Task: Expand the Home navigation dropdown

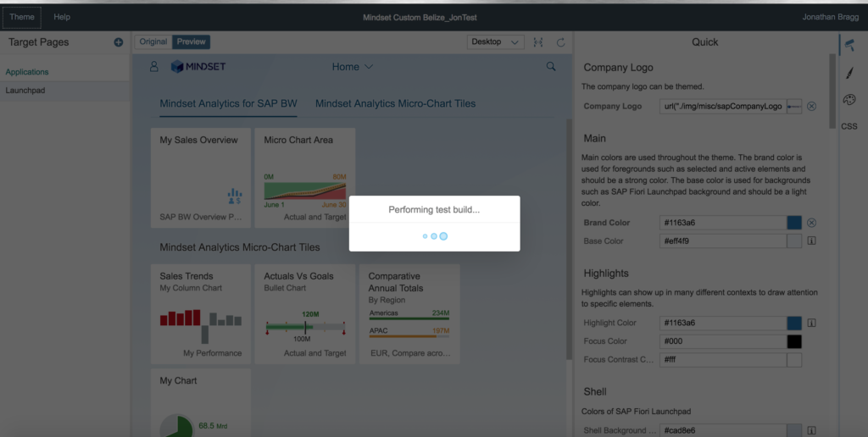Action: pyautogui.click(x=353, y=67)
